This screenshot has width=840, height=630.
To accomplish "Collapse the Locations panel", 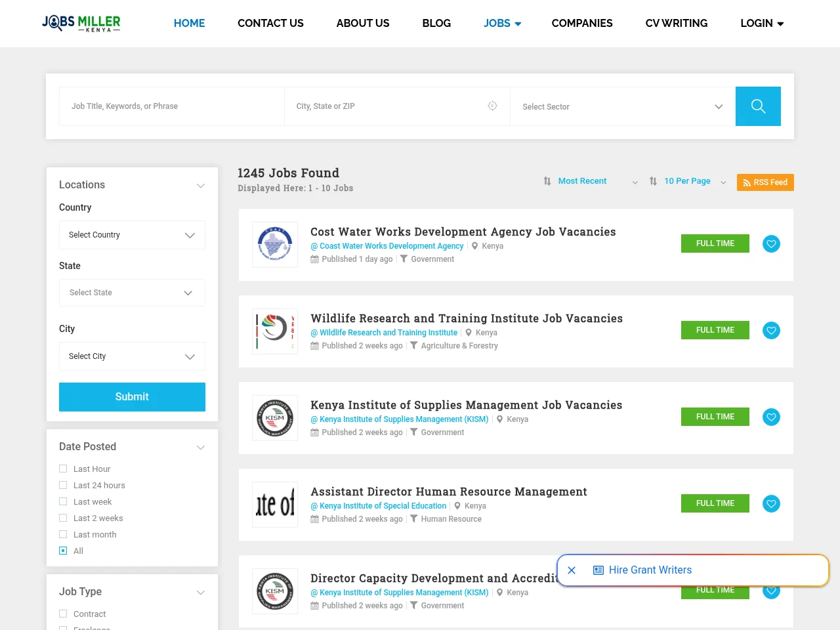I will pos(201,185).
